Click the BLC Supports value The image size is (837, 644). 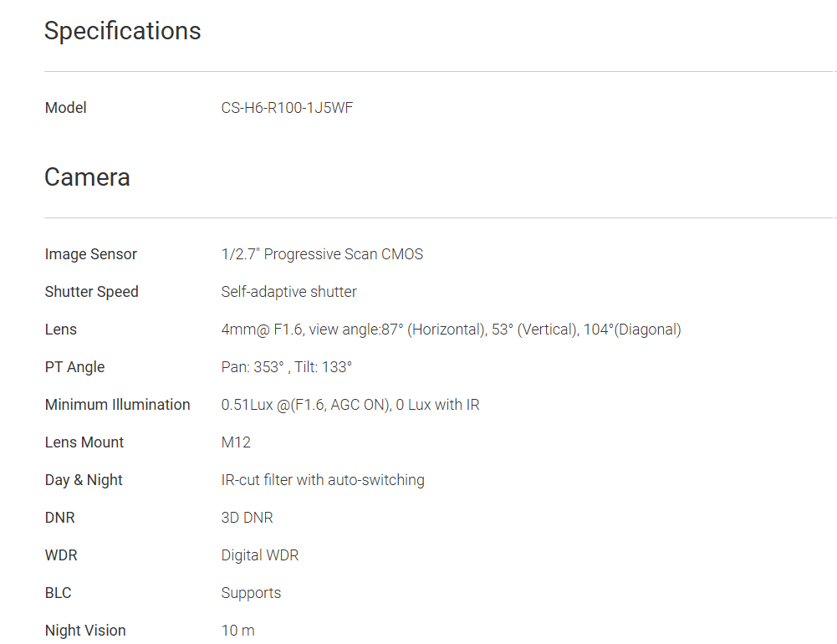251,593
